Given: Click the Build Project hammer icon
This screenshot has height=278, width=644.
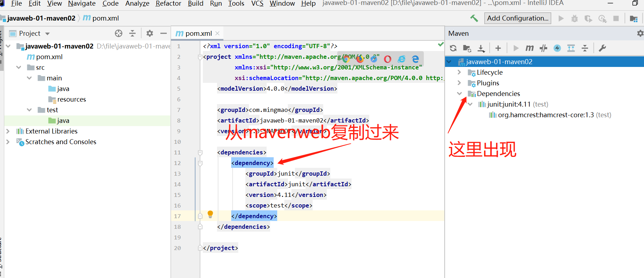Looking at the screenshot, I should click(474, 18).
